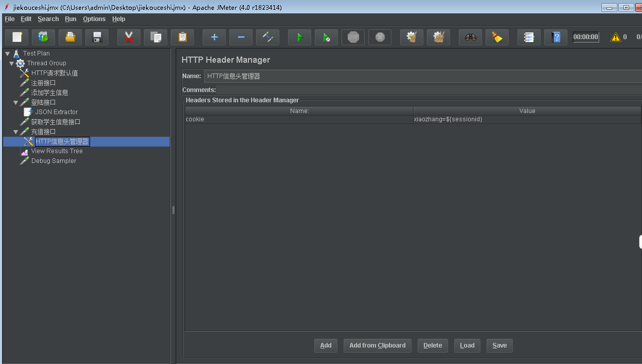Click the split pane divider handle
The height and width of the screenshot is (364, 642).
(x=173, y=210)
